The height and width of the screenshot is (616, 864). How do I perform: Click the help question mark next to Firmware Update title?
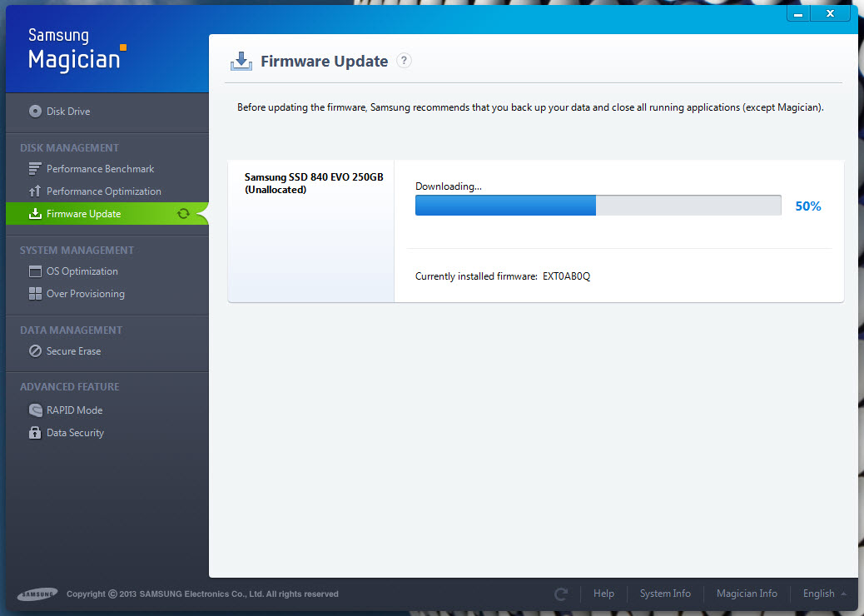point(404,60)
